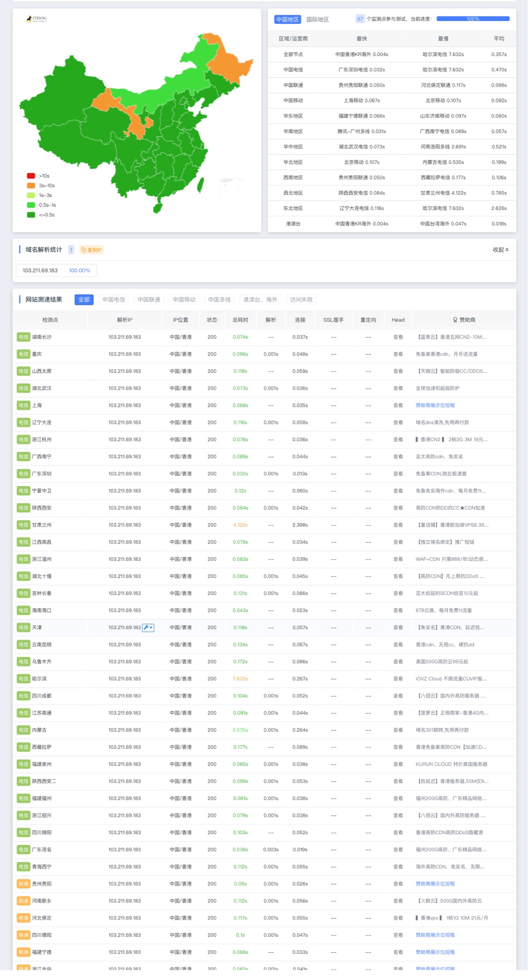Screen dimensions: 529x980
Task: Sort by the 连接 column header
Action: point(300,320)
